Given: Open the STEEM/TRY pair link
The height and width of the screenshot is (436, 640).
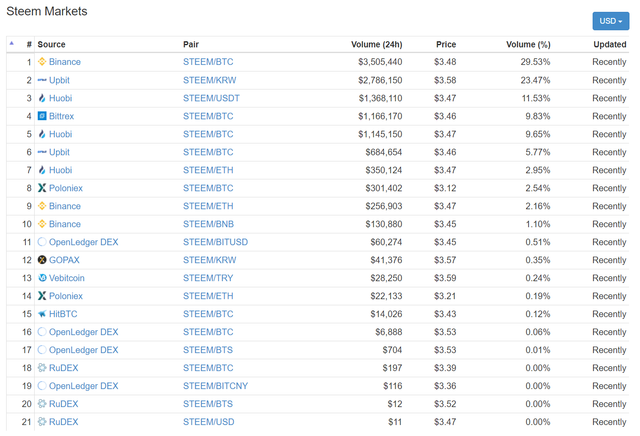Looking at the screenshot, I should [x=208, y=278].
